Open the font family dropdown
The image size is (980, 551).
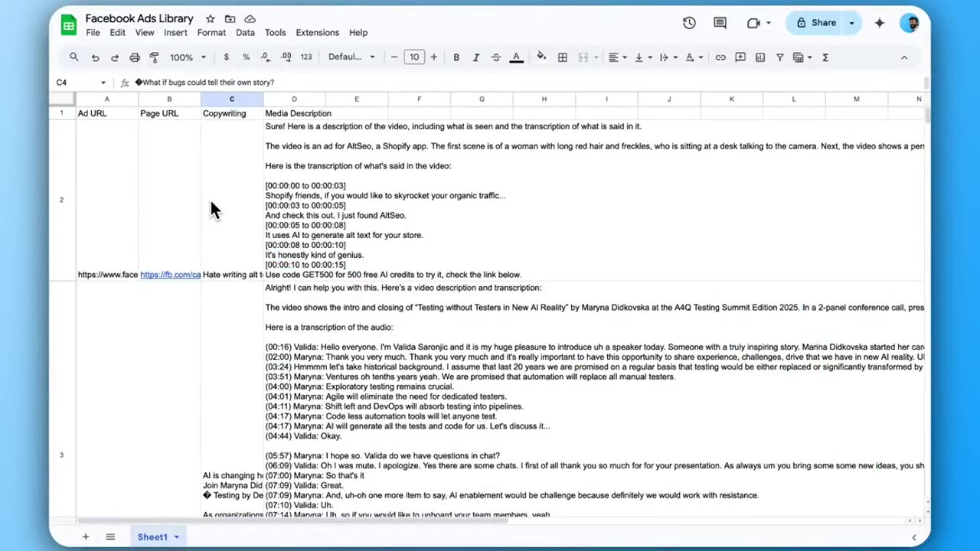coord(351,57)
